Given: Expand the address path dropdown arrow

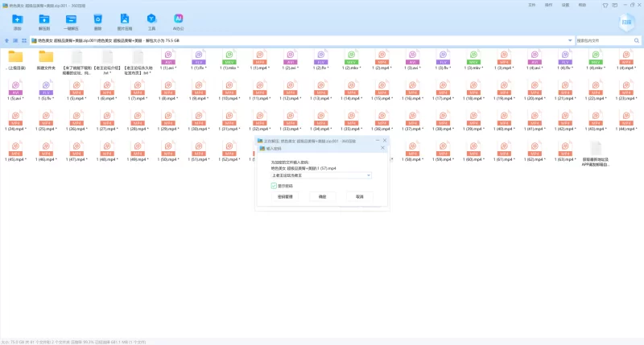Looking at the screenshot, I should (570, 40).
